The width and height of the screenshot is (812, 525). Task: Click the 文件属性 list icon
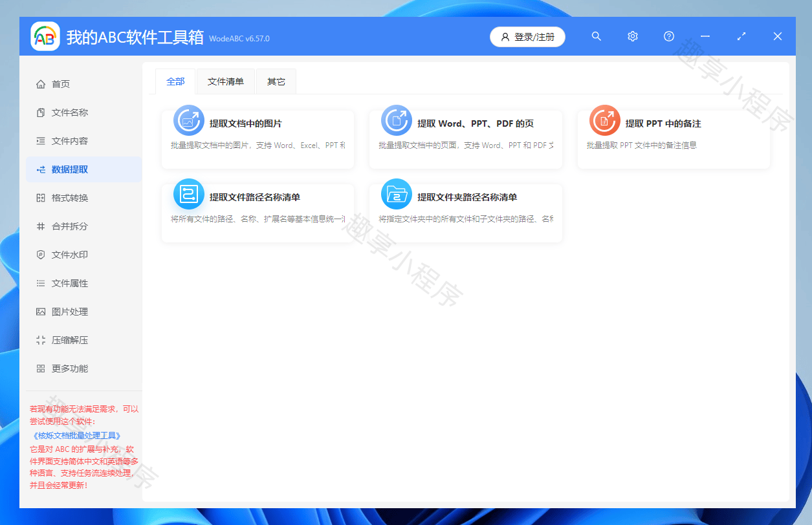41,283
